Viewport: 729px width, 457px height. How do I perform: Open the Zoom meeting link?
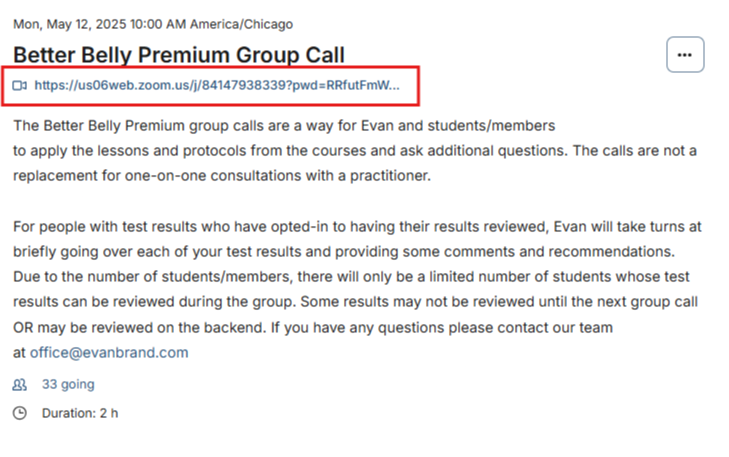pos(217,86)
